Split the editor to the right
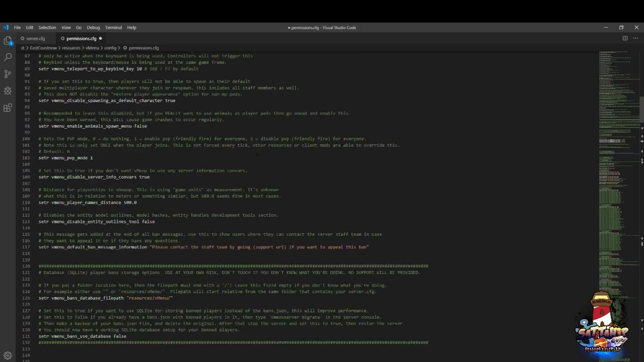Viewport: 644px width, 362px height. (x=625, y=38)
